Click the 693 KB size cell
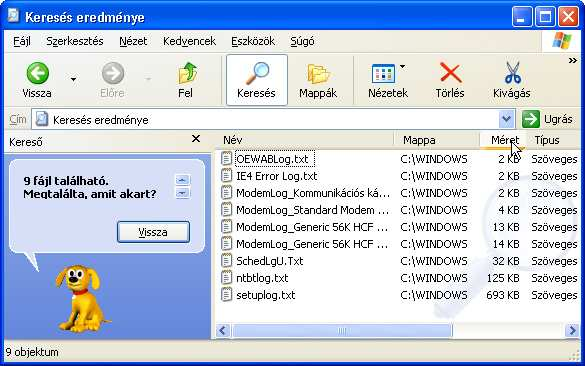This screenshot has height=366, width=585. tap(503, 295)
